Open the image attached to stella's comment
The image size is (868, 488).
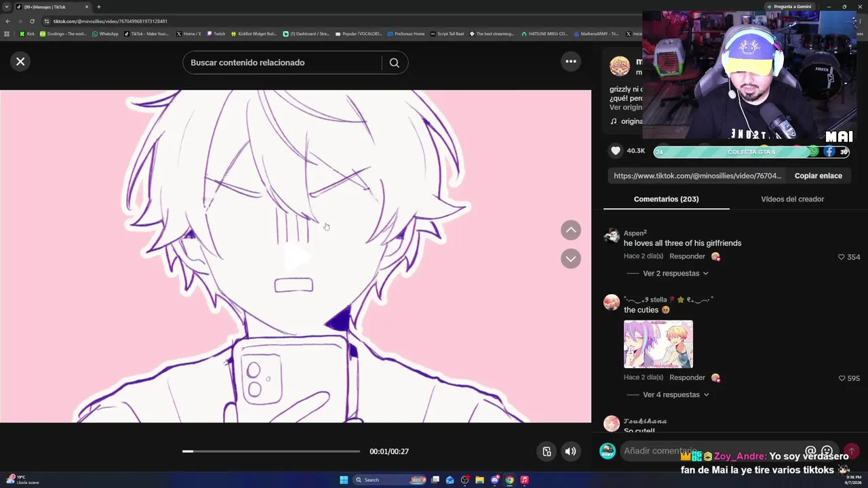point(658,344)
